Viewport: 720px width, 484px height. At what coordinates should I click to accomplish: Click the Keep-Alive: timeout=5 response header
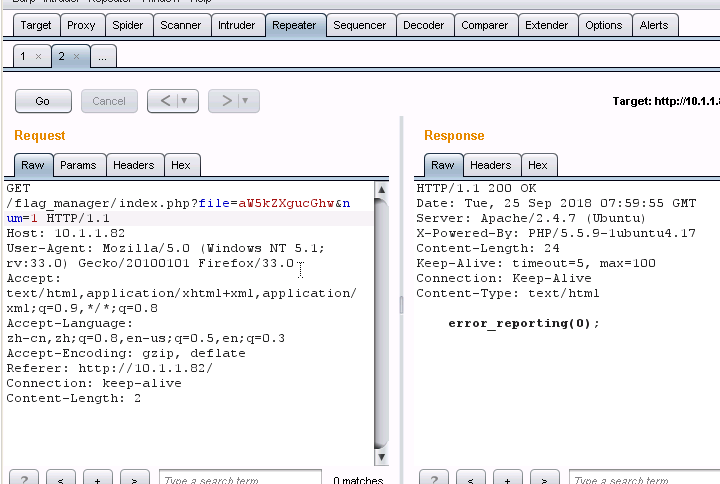tap(536, 263)
